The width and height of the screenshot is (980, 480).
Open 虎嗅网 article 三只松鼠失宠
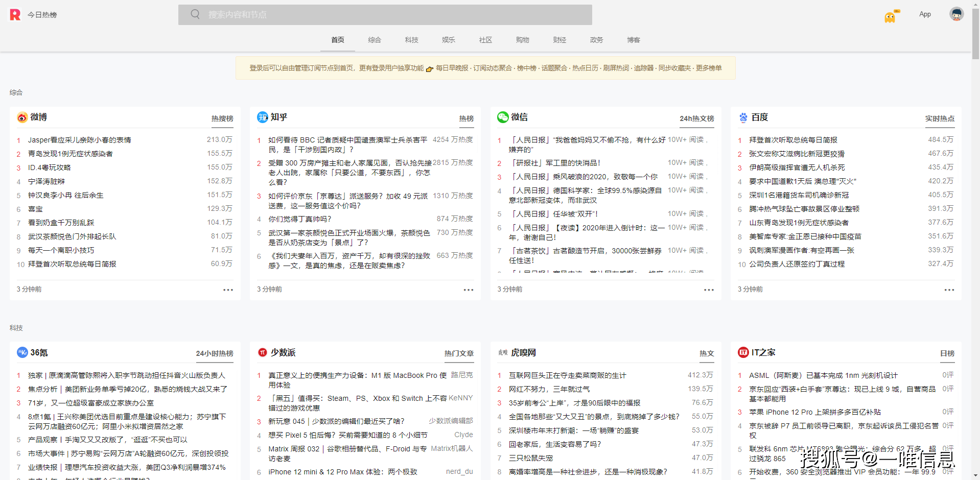click(x=531, y=458)
